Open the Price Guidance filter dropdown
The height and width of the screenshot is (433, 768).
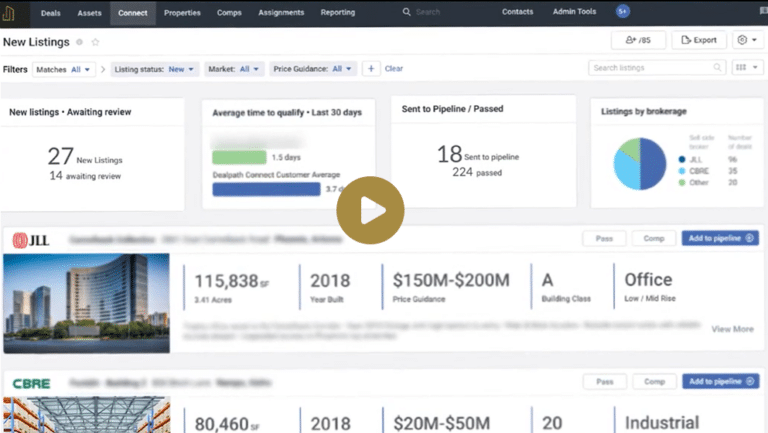(x=312, y=69)
